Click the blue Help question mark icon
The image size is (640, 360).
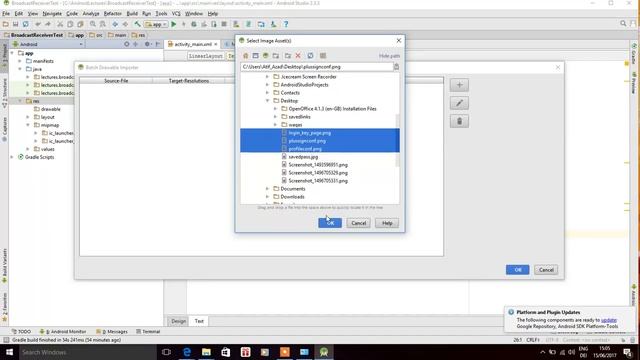286,24
